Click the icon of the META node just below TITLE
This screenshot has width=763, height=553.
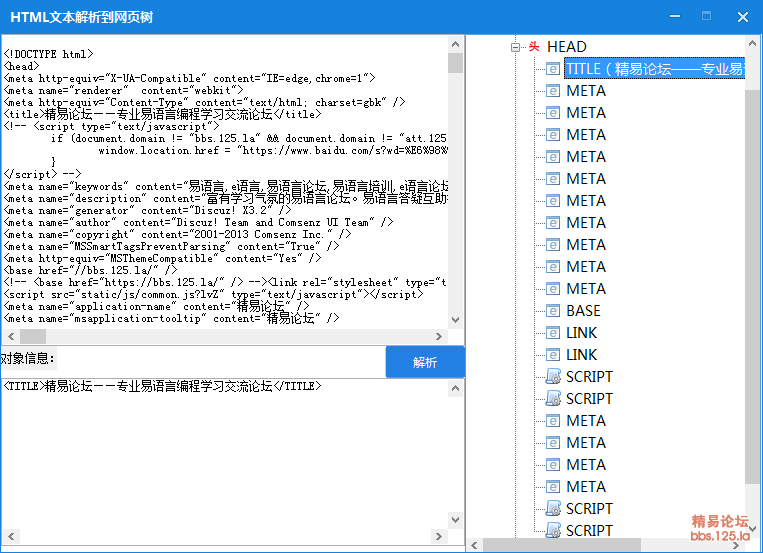pyautogui.click(x=552, y=91)
